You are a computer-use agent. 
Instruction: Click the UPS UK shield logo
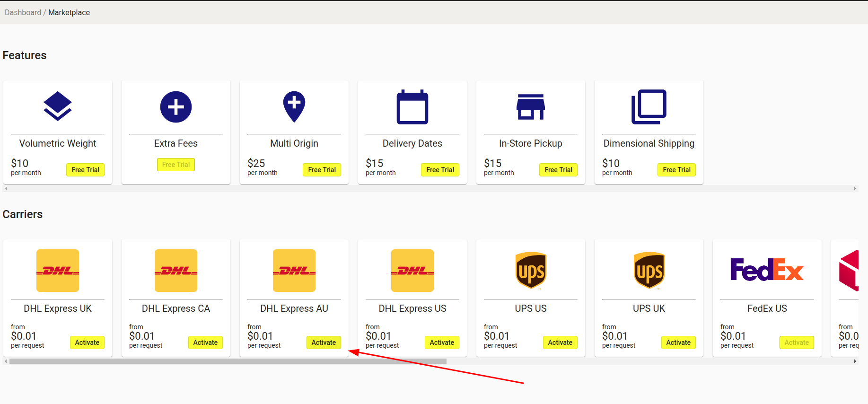[649, 271]
